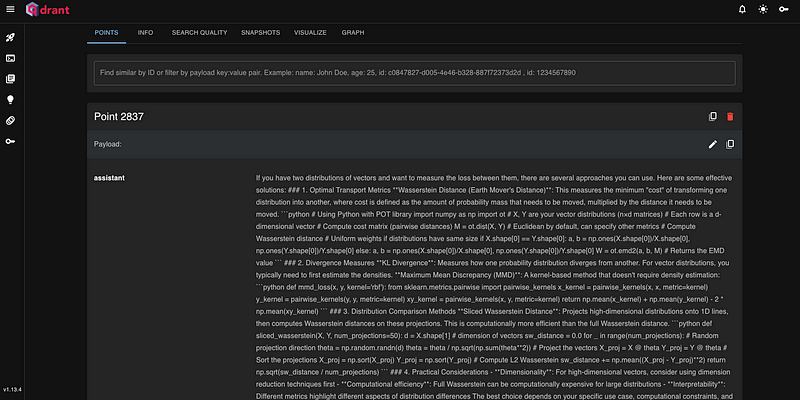Open Tutorial via the lightbulb icon
The height and width of the screenshot is (400, 800).
click(x=11, y=99)
